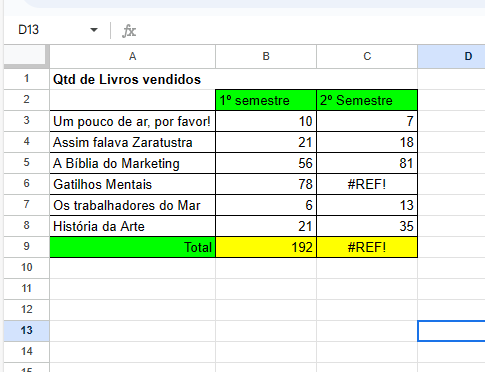
Task: Open the Name box dropdown arrow
Action: (94, 30)
